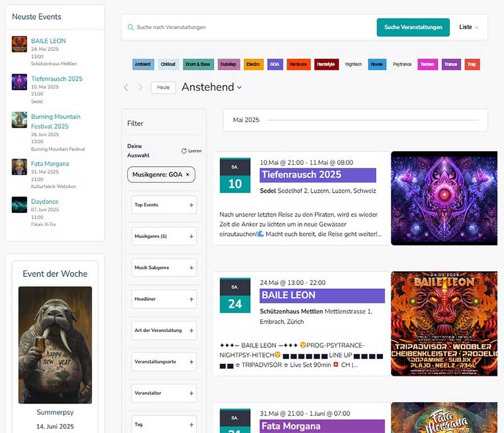The width and height of the screenshot is (504, 433).
Task: Select the Drum & Bass genre tag
Action: coord(198,64)
